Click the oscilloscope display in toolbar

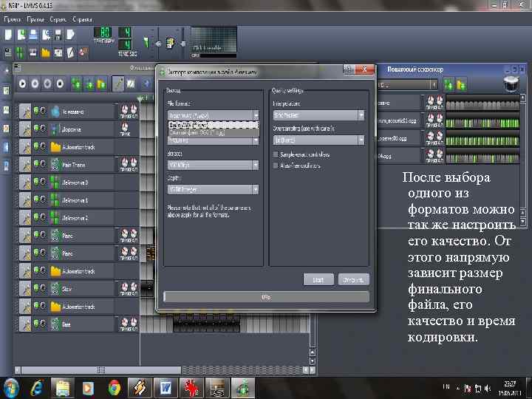(214, 40)
